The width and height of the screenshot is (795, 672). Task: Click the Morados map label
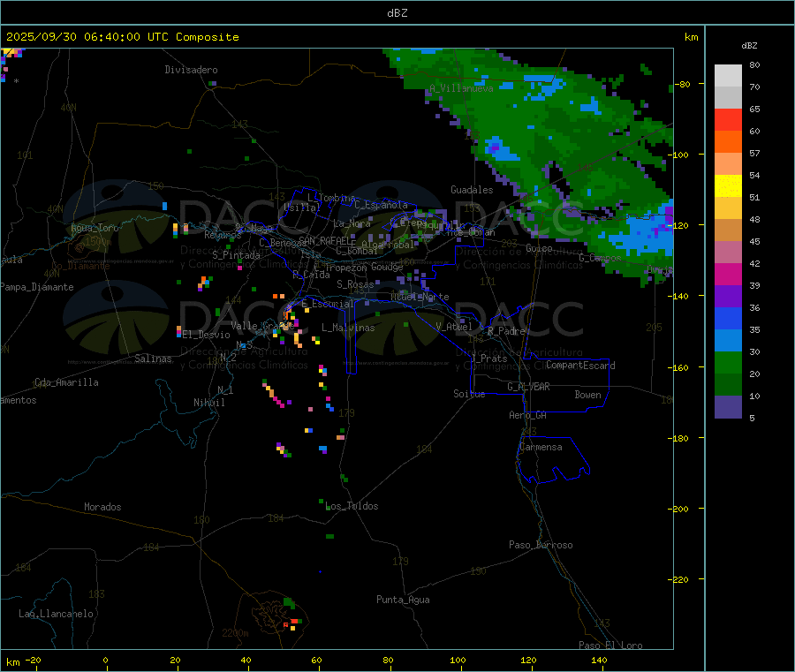(x=102, y=507)
